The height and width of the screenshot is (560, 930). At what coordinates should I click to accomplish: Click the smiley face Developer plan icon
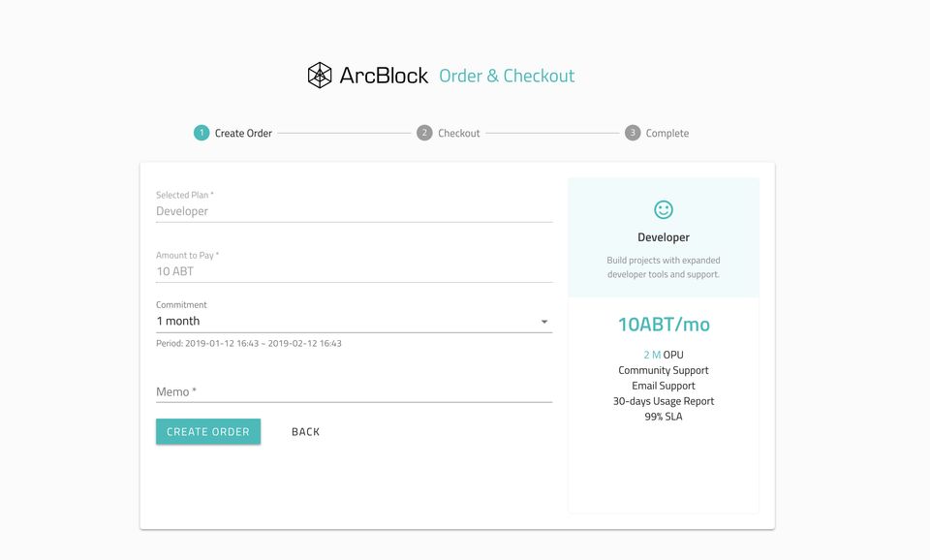pyautogui.click(x=664, y=209)
